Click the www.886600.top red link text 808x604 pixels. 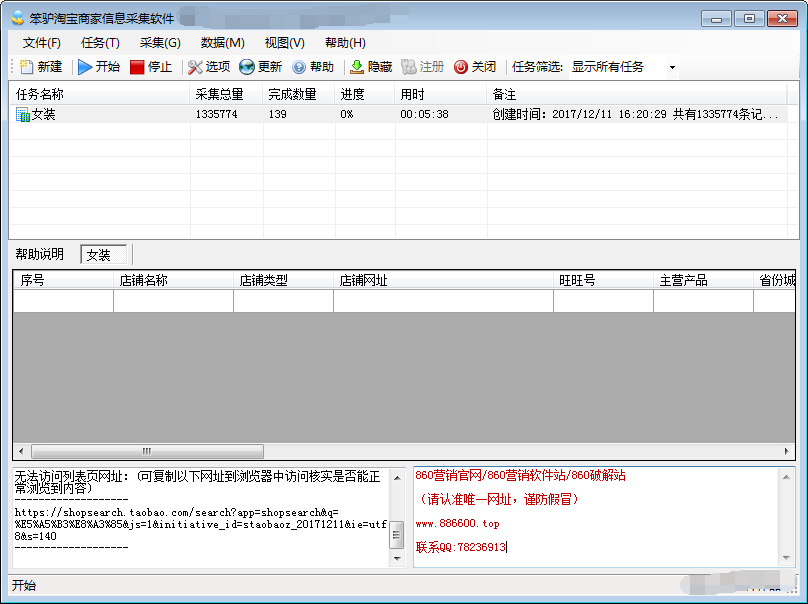[x=458, y=524]
